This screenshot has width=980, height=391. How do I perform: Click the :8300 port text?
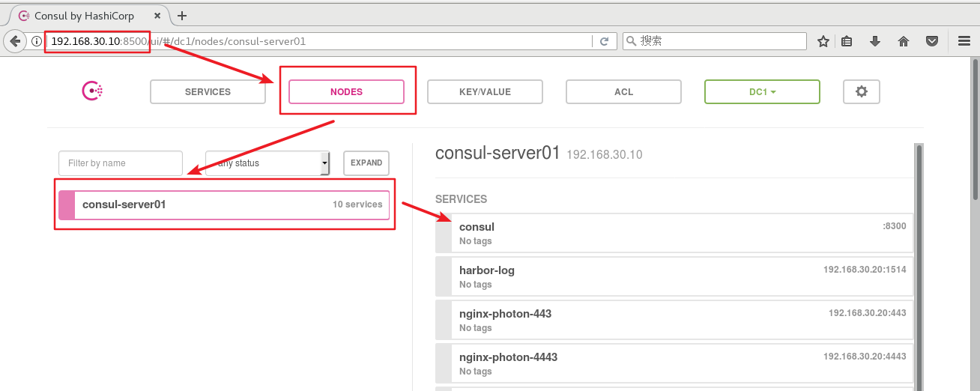[894, 225]
